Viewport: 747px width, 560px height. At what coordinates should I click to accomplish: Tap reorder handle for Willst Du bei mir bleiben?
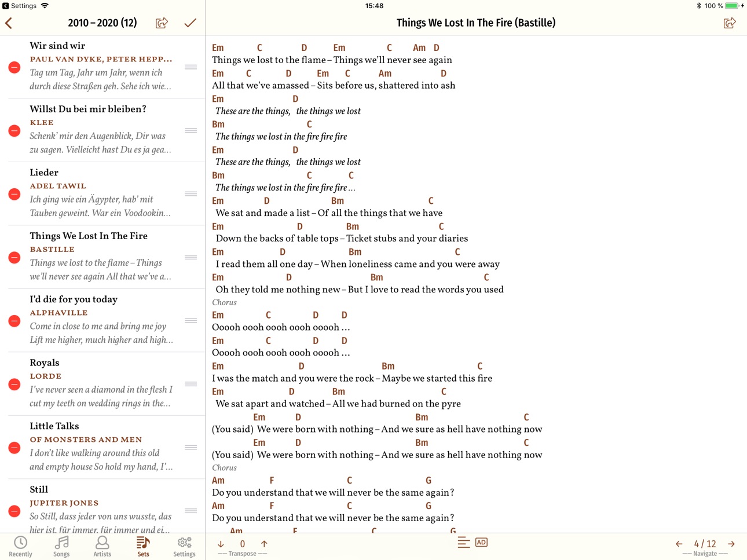[x=191, y=130]
